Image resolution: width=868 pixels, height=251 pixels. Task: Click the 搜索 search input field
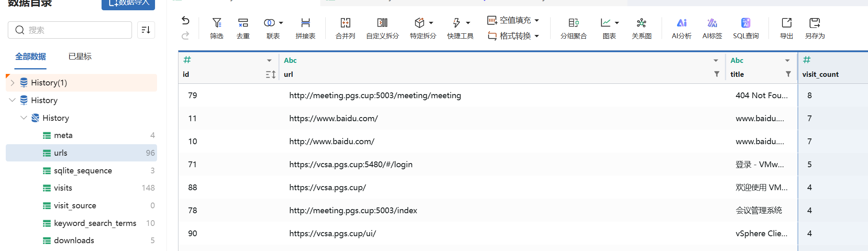(70, 30)
